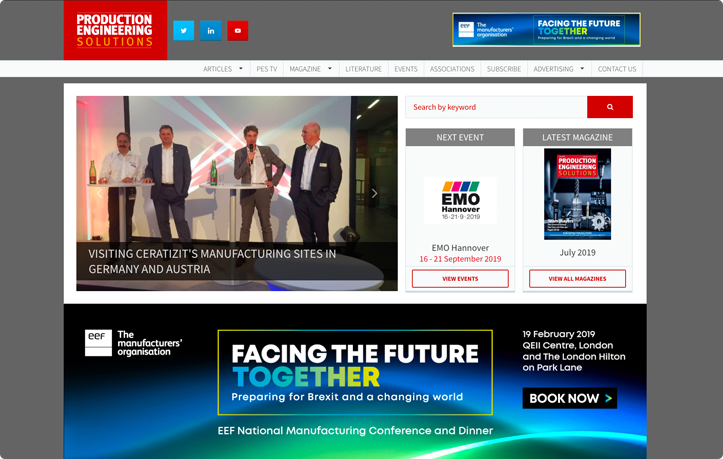Click the July 2019 magazine label
The width and height of the screenshot is (723, 459).
[x=577, y=252]
